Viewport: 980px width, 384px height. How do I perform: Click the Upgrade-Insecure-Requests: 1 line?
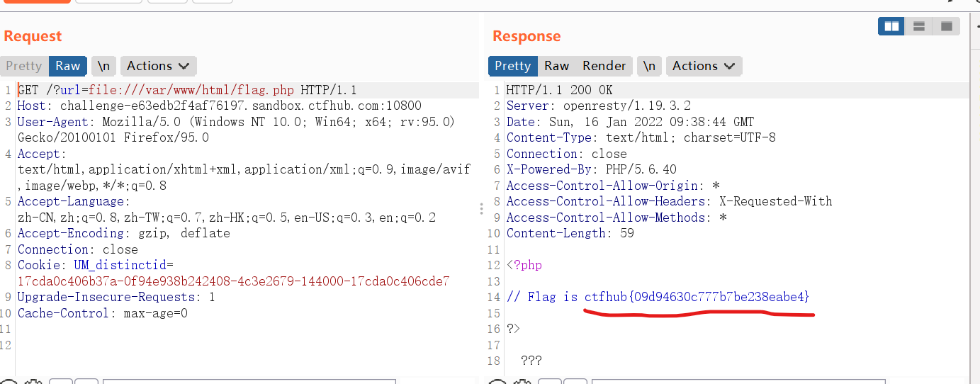pyautogui.click(x=116, y=297)
